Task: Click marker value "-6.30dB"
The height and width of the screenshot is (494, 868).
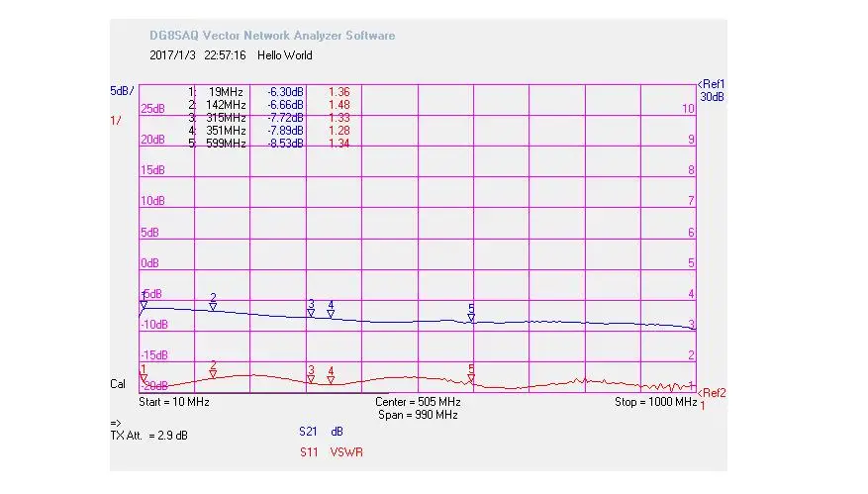Action: tap(286, 92)
